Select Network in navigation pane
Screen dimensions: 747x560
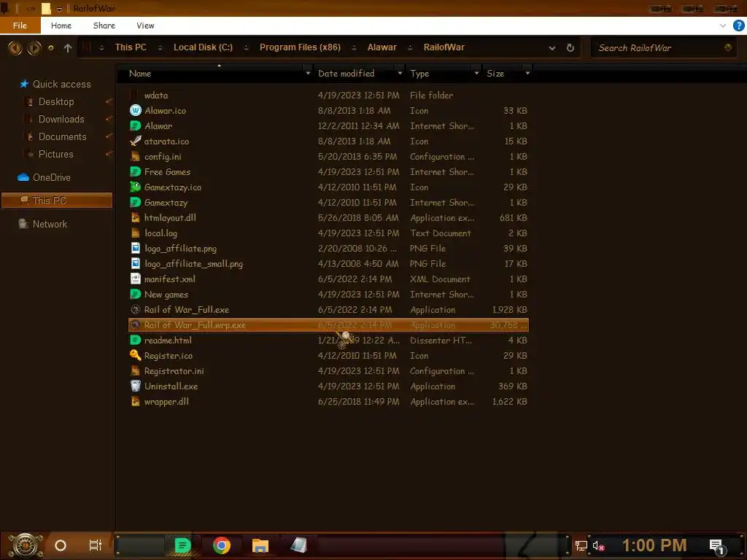coord(50,225)
